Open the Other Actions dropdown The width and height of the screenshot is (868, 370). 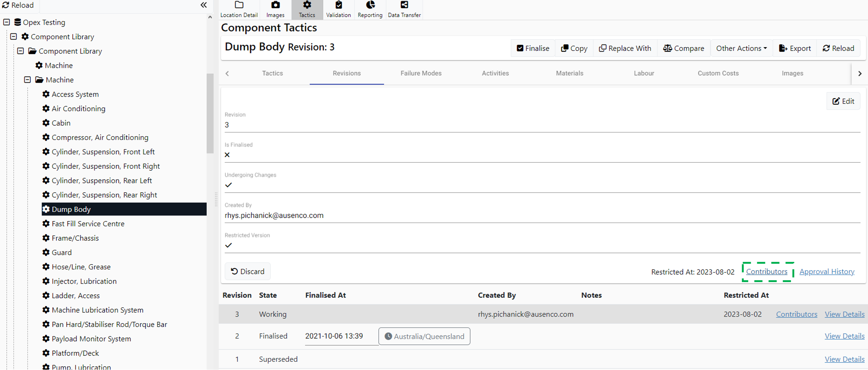click(741, 48)
